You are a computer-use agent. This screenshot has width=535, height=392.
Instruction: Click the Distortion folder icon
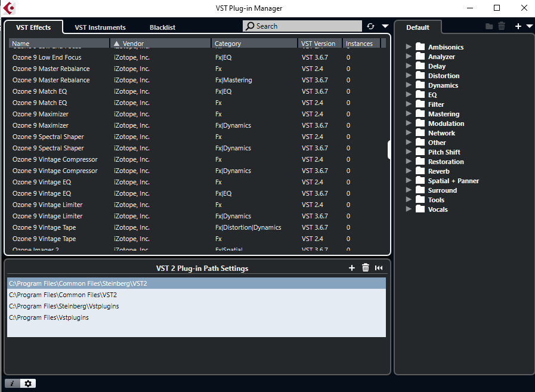[420, 75]
